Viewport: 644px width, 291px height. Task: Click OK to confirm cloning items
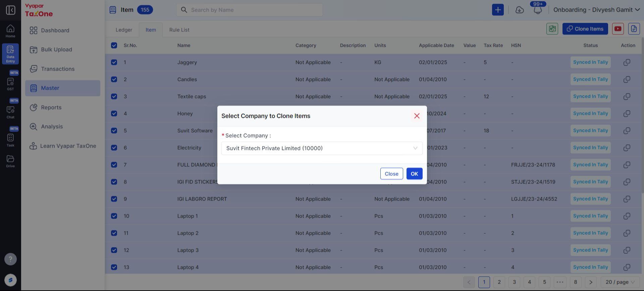(415, 174)
